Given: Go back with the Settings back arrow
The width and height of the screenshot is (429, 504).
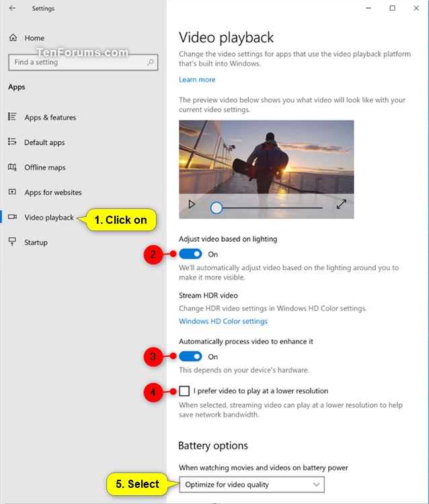Looking at the screenshot, I should click(x=12, y=8).
